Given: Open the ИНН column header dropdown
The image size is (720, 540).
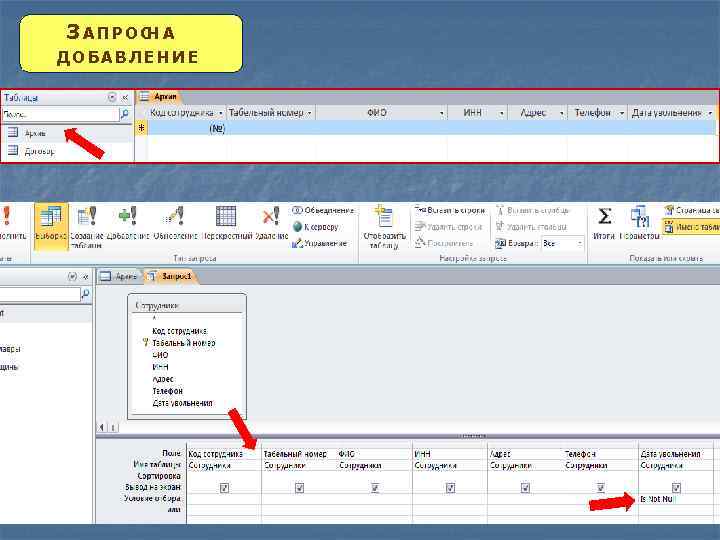Looking at the screenshot, I should pyautogui.click(x=501, y=113).
